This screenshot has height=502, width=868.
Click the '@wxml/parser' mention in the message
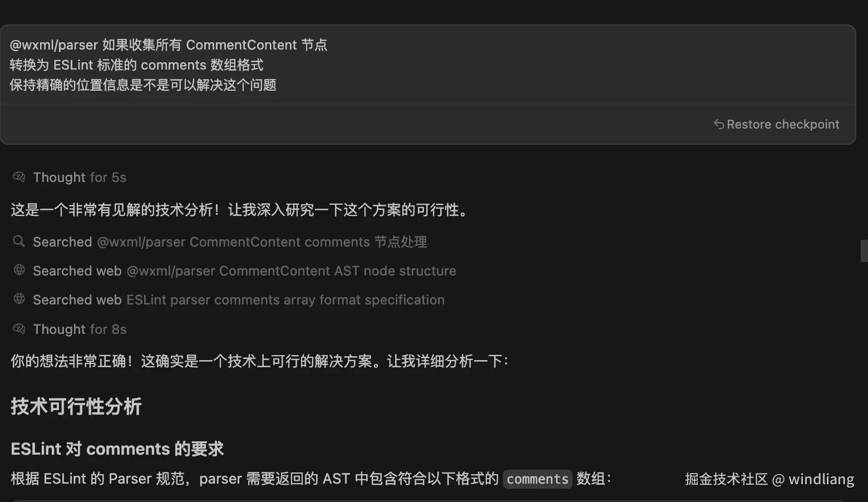(x=54, y=45)
